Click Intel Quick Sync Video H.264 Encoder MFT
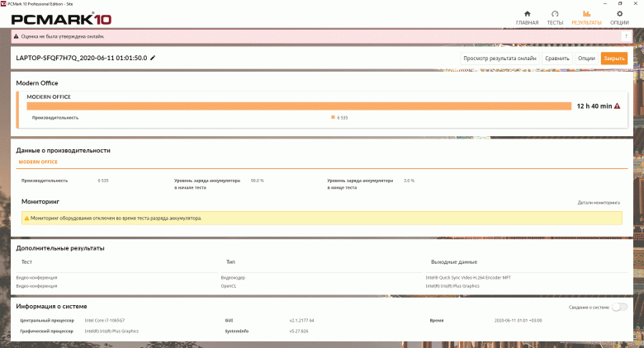 468,278
